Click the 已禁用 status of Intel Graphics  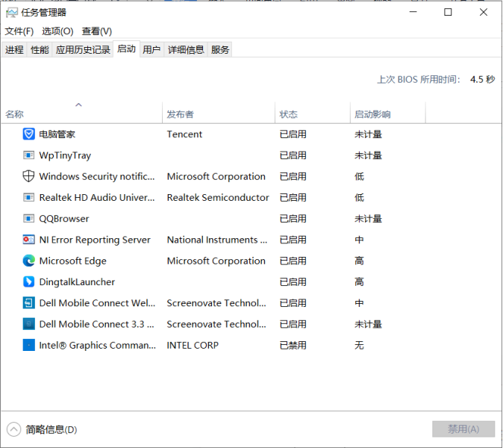pos(293,345)
